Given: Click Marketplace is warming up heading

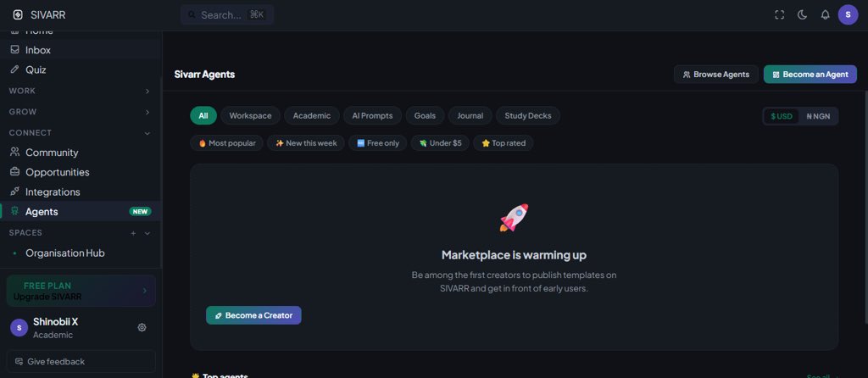Looking at the screenshot, I should (x=514, y=255).
